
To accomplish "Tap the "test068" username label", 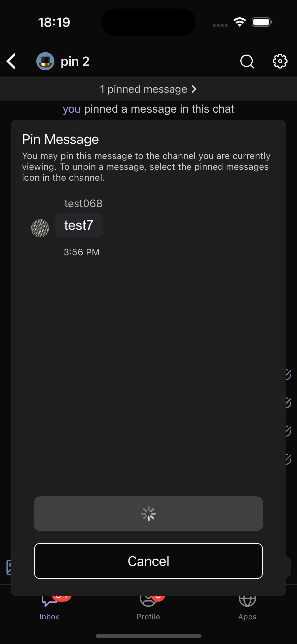I will [x=83, y=204].
